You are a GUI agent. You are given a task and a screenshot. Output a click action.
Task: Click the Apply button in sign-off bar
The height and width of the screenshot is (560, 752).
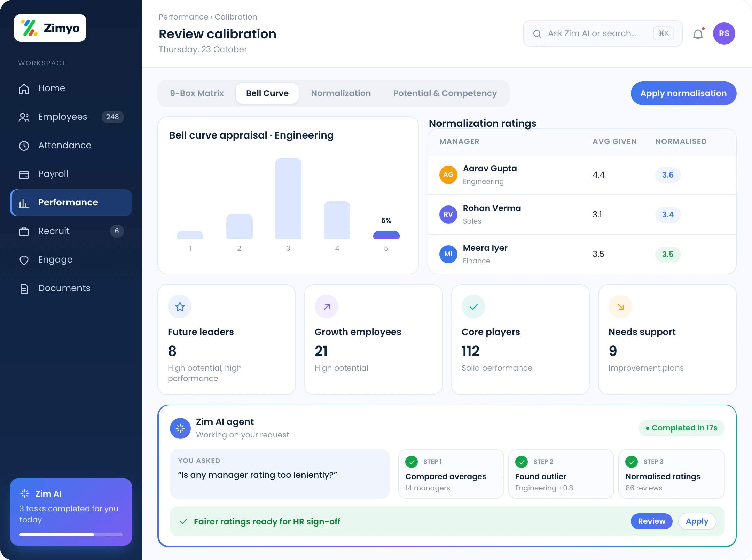tap(697, 521)
